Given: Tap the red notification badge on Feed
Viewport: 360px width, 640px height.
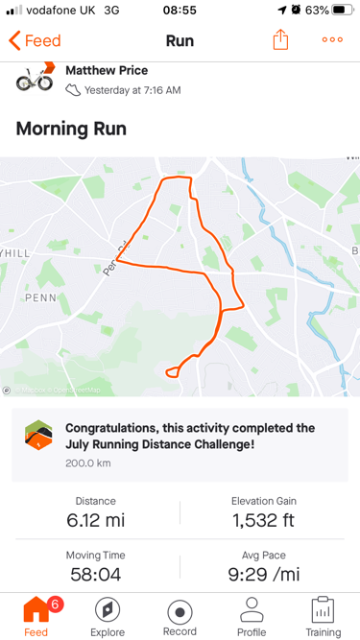Looking at the screenshot, I should coord(55,604).
